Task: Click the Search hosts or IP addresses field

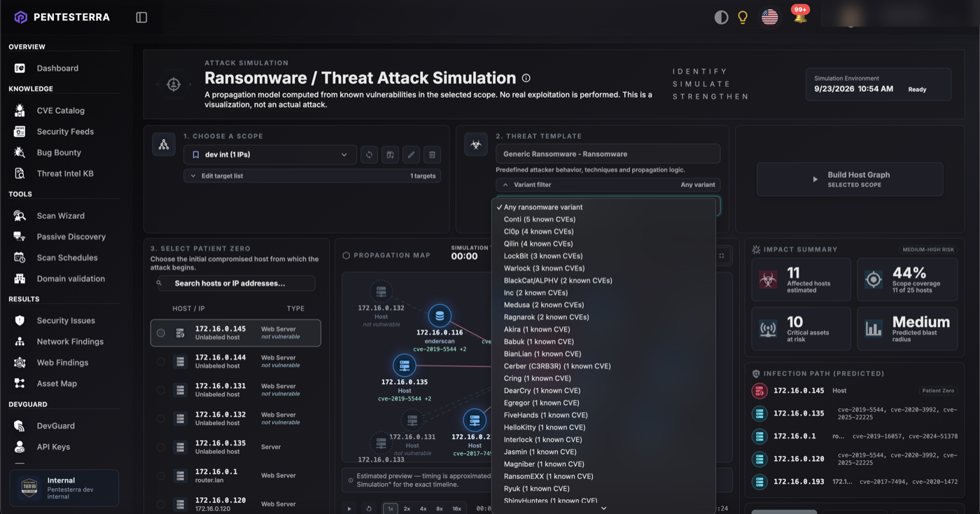Action: point(234,284)
